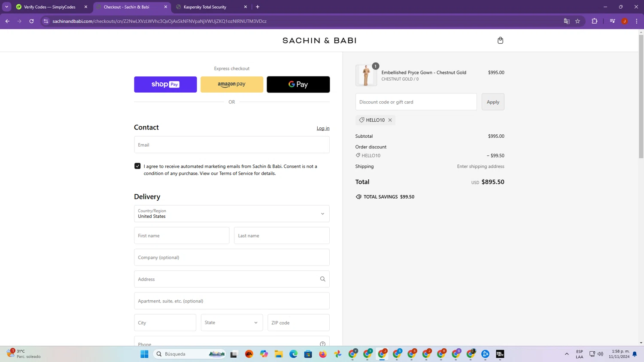Open File Explorer from the taskbar
The image size is (644, 362).
point(279,354)
